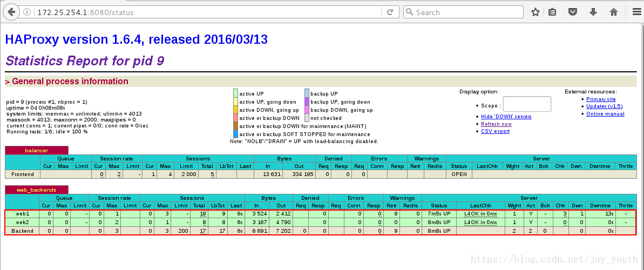Click the Scope text input
The image size is (644, 270).
click(x=527, y=104)
